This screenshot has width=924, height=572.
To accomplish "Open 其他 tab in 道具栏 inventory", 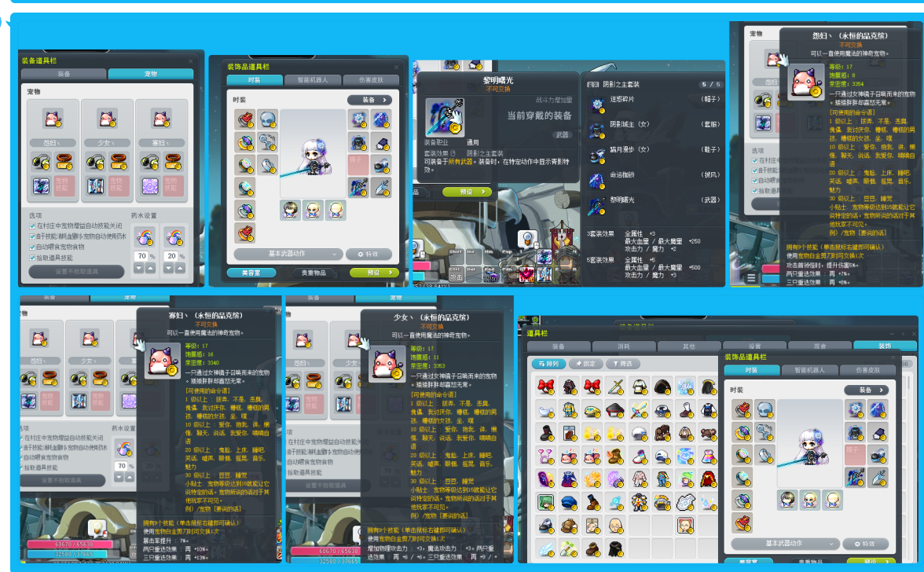I will (689, 346).
